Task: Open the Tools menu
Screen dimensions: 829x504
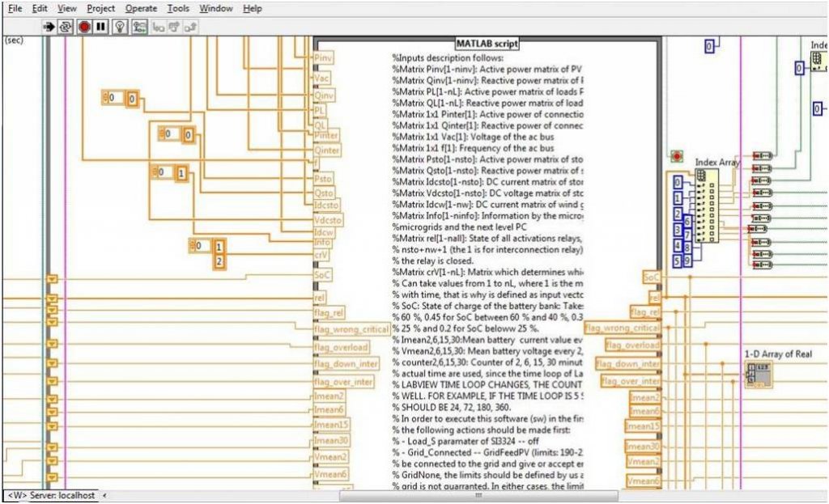Action: point(178,8)
